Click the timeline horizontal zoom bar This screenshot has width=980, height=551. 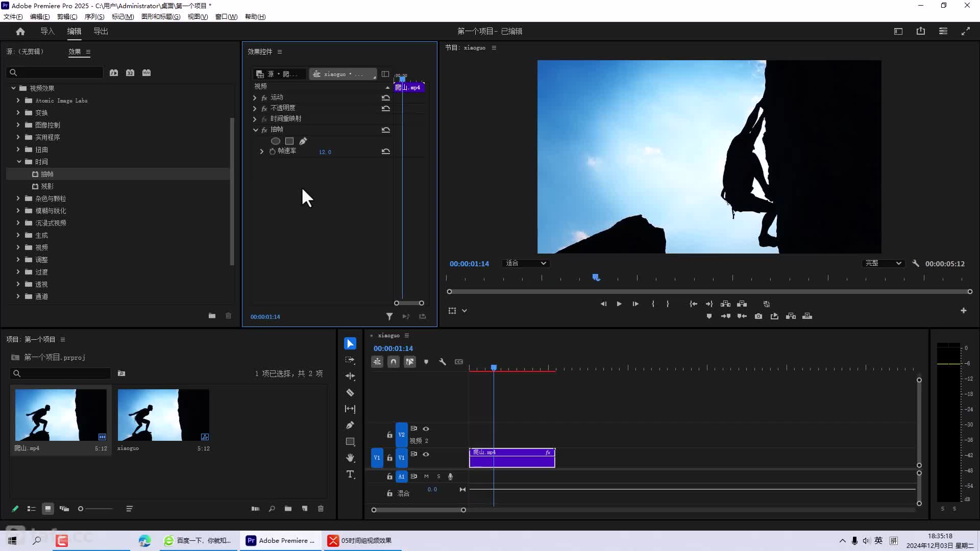pos(419,510)
